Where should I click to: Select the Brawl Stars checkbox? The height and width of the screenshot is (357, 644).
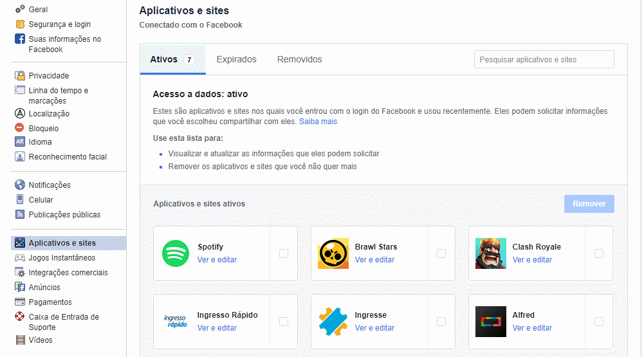(x=441, y=253)
